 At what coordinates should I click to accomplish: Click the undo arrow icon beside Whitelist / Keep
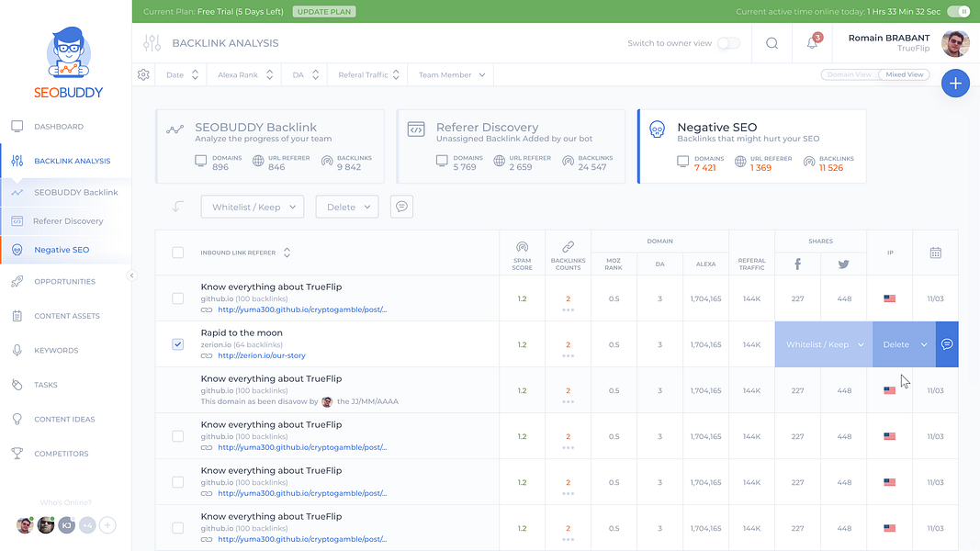[177, 206]
